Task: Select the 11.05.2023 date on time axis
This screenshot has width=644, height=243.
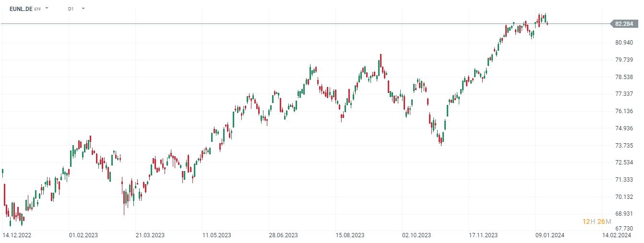Action: tap(217, 235)
